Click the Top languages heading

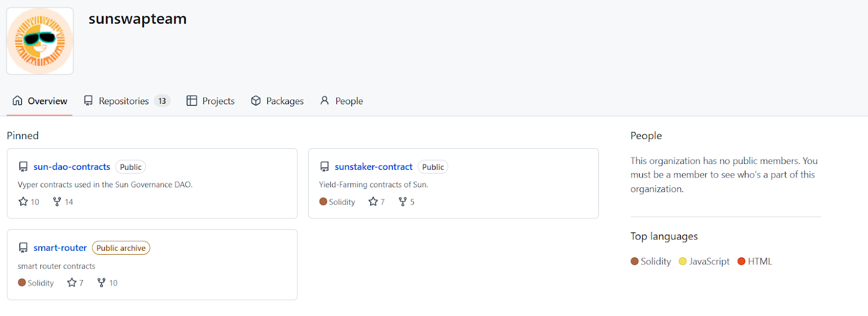(x=664, y=237)
